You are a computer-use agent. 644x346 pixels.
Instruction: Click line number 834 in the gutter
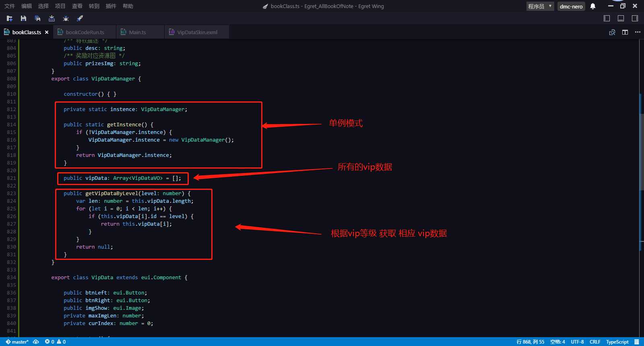pos(11,278)
